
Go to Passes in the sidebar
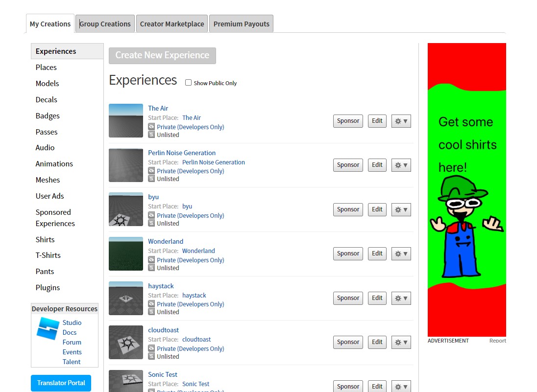[47, 132]
